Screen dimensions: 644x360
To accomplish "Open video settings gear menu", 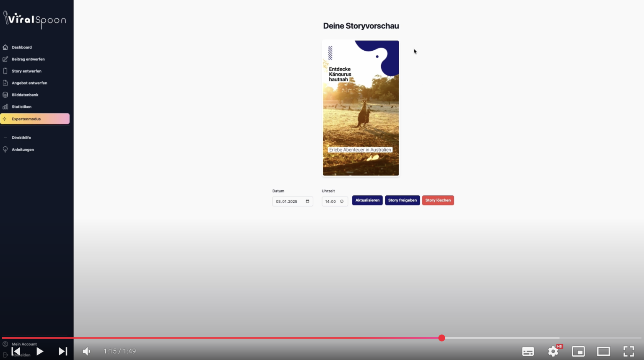I will [553, 351].
